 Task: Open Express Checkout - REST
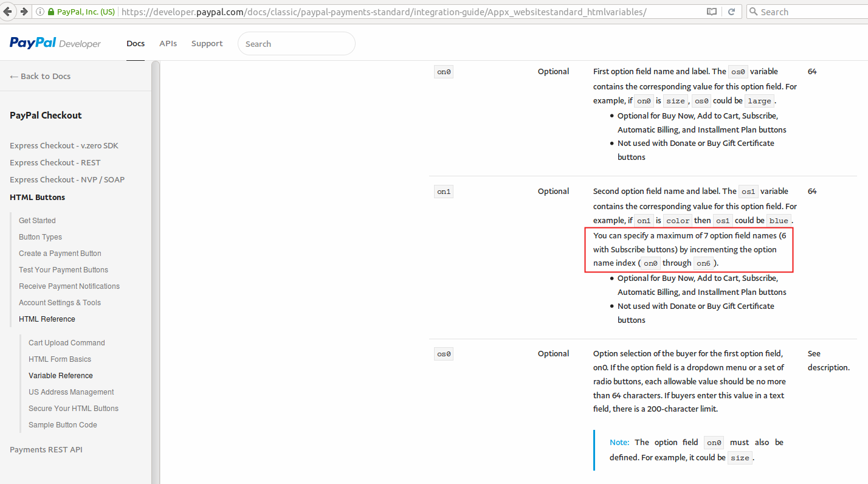tap(55, 162)
